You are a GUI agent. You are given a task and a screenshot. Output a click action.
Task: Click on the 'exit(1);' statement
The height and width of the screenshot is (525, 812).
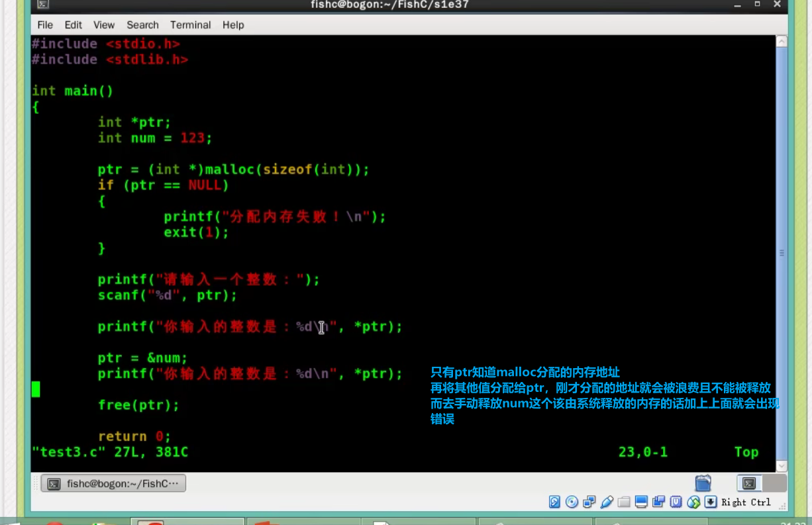coord(196,232)
